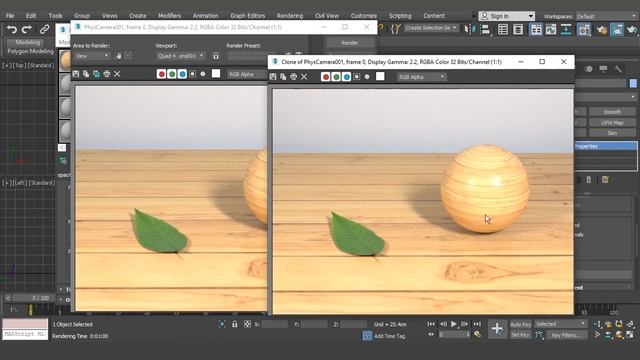Open the Modifiers menu

click(x=169, y=16)
